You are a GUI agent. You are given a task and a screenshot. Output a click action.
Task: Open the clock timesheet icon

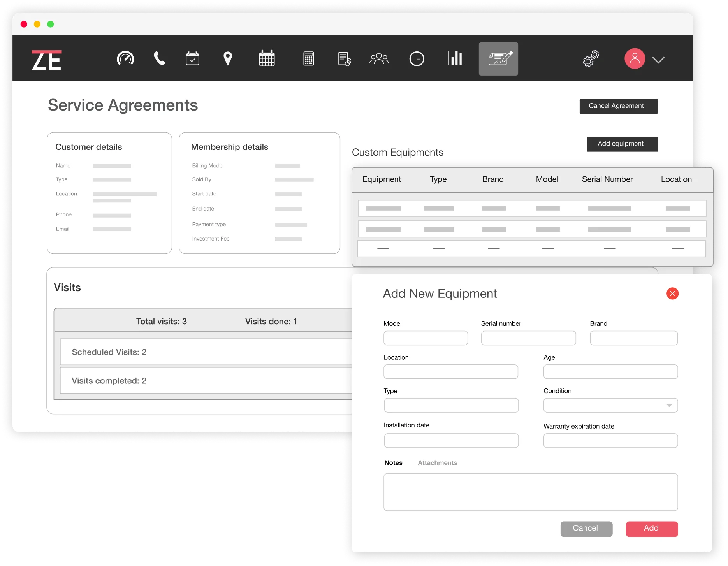click(417, 59)
